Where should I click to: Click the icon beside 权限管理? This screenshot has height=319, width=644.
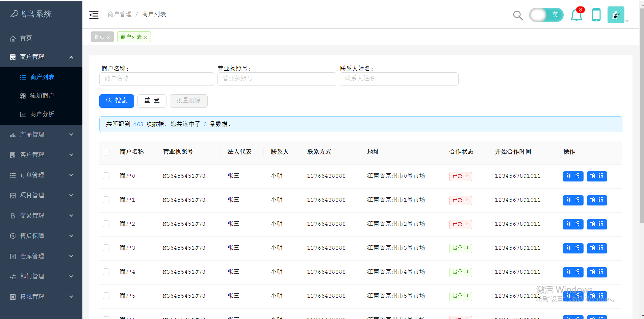point(13,297)
